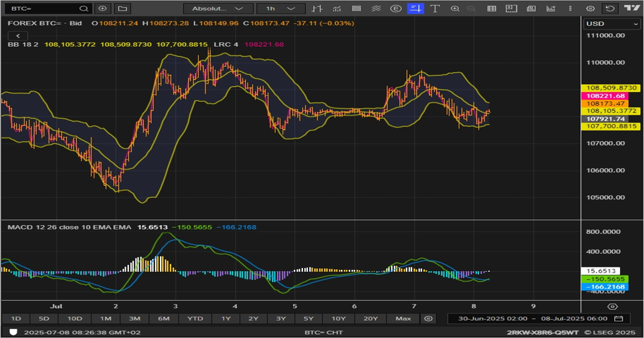The image size is (644, 338).
Task: Select the 20Y time range
Action: 370,318
